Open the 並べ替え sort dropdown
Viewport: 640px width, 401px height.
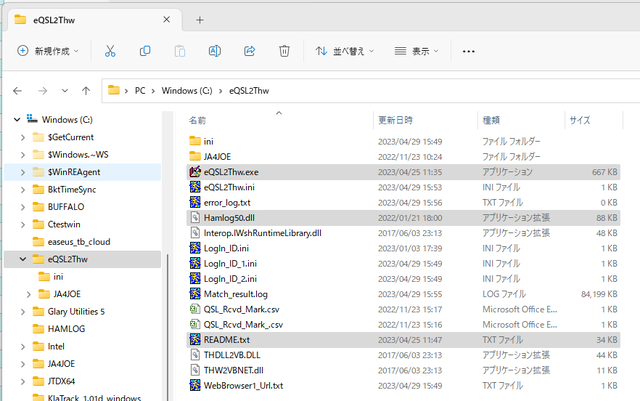pos(344,51)
